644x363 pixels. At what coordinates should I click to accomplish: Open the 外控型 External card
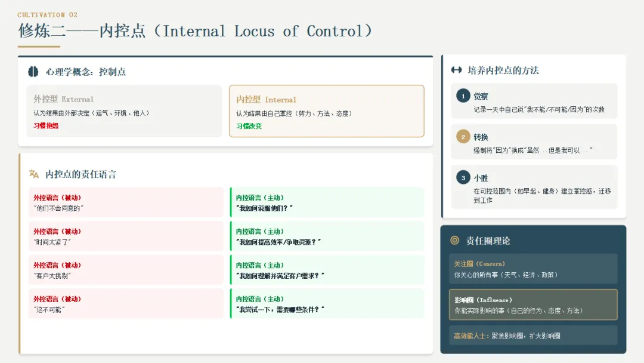point(124,111)
